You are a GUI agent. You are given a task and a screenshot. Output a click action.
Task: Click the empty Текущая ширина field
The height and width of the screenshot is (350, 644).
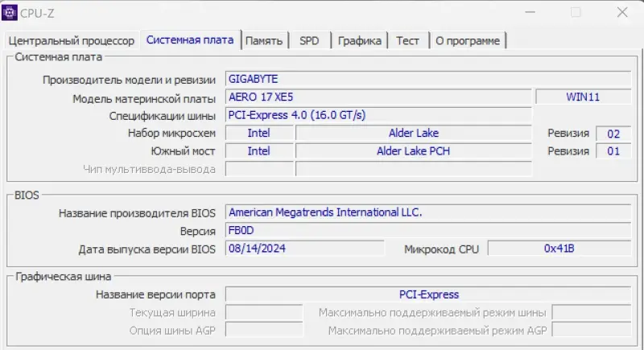click(264, 312)
